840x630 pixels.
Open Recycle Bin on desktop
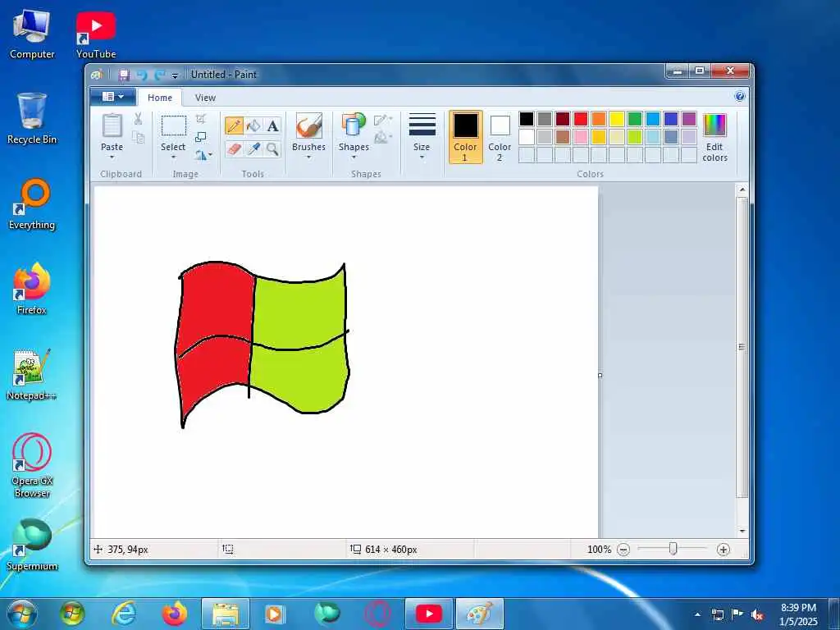[x=32, y=118]
